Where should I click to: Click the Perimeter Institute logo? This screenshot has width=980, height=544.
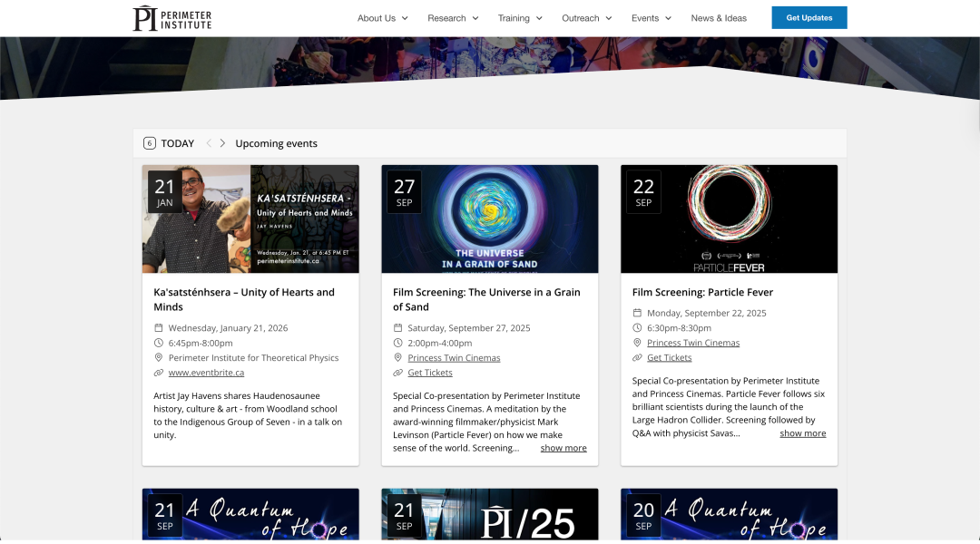coord(172,18)
